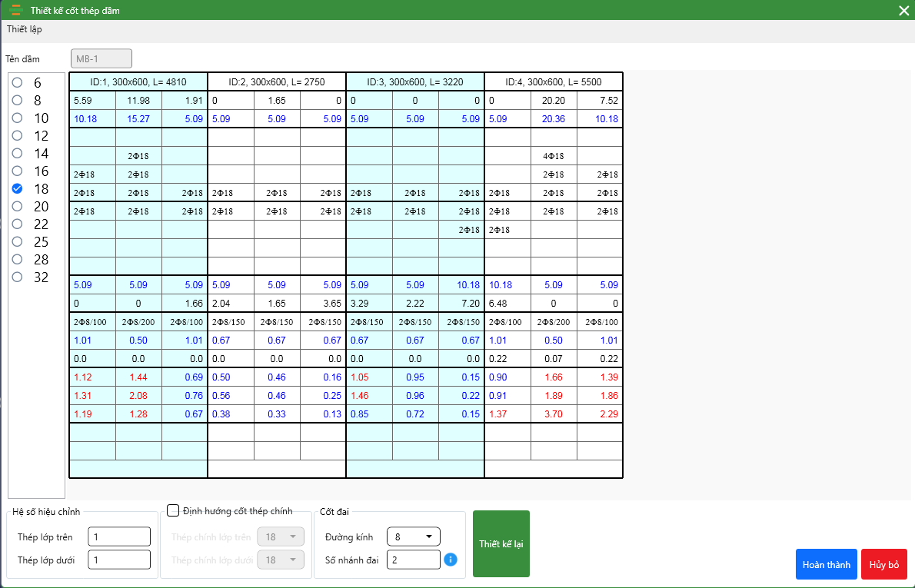Viewport: 915px width, 588px height.
Task: Open Thép chính lớp dưới dropdown
Action: point(281,560)
